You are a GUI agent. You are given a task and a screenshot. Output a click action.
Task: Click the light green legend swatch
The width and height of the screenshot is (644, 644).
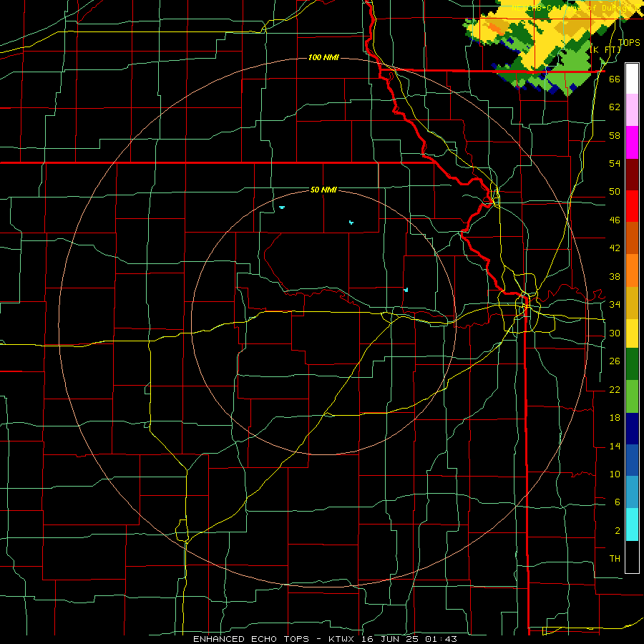[632, 396]
